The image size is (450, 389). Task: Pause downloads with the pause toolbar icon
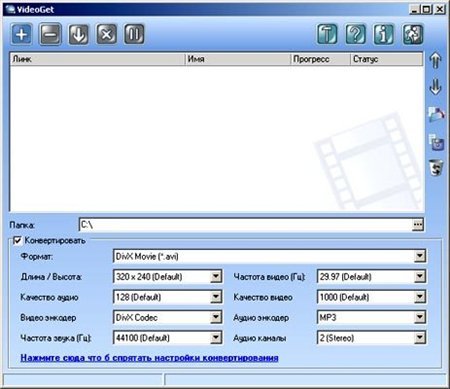134,34
